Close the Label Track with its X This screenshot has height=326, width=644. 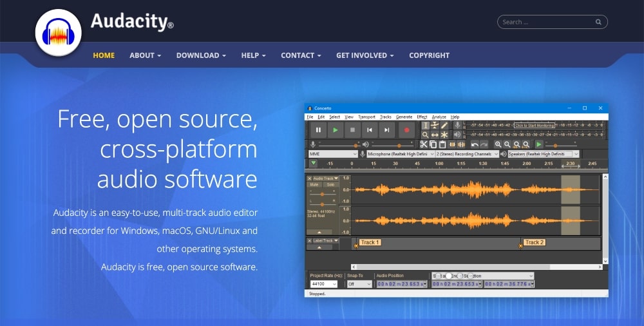point(310,240)
